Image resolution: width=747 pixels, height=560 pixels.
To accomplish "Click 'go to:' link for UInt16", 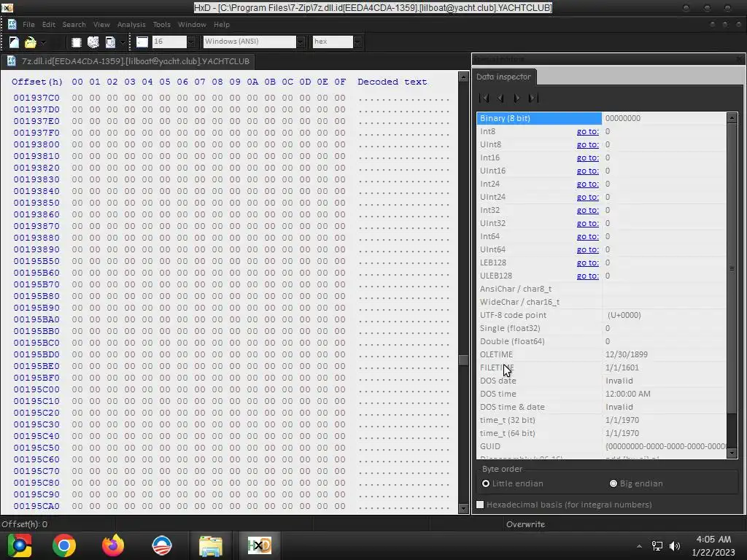I will click(x=587, y=171).
